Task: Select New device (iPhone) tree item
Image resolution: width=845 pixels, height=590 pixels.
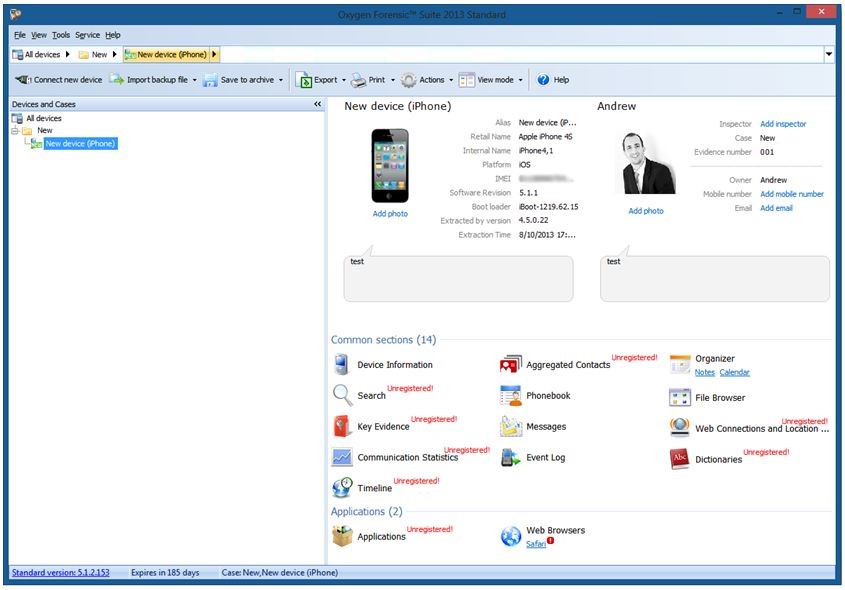Action: [x=80, y=143]
